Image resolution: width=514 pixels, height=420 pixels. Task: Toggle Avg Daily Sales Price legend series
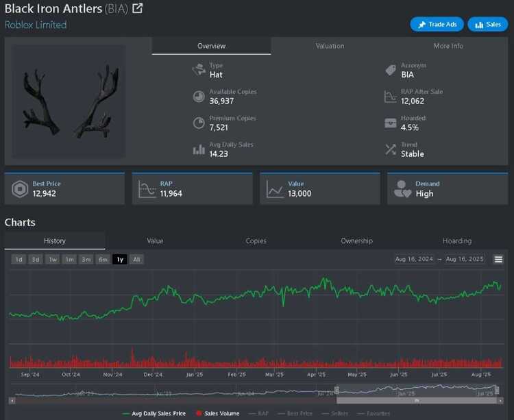(154, 414)
